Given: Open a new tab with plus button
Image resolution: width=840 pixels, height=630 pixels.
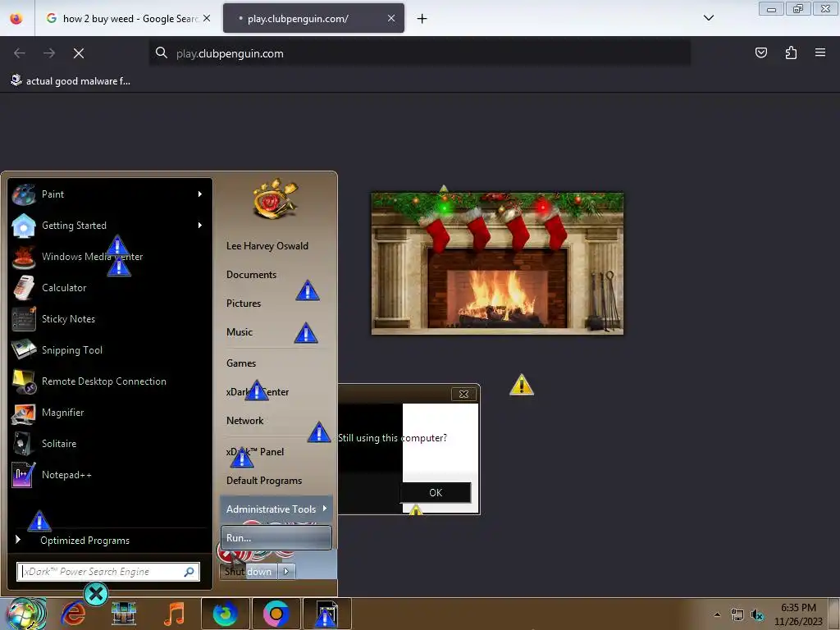Looking at the screenshot, I should (422, 19).
